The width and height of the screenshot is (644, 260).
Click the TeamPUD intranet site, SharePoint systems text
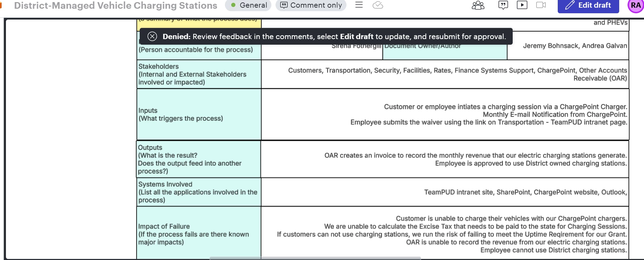[525, 192]
